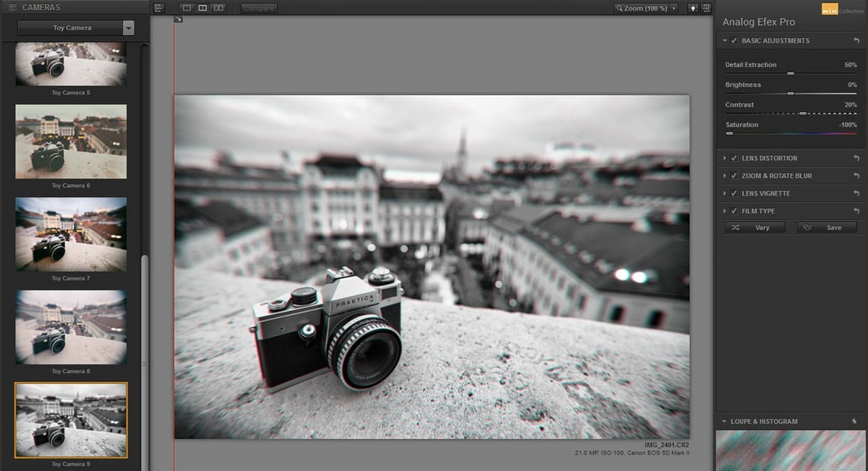Click the Vary button
The image size is (868, 471).
[x=756, y=228]
